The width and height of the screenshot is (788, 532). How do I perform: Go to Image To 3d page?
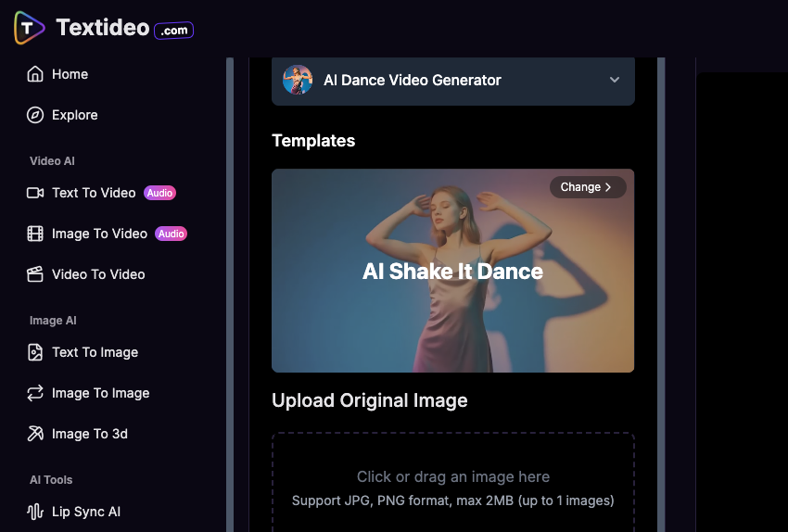(90, 434)
